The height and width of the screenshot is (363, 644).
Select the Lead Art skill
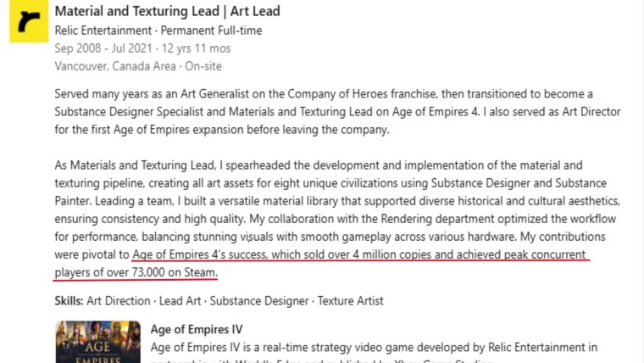(x=180, y=301)
